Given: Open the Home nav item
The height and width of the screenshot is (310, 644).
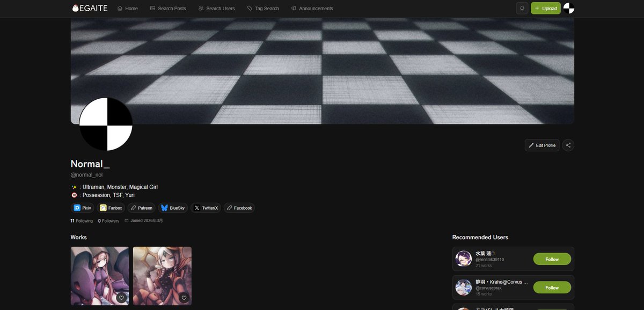Looking at the screenshot, I should (x=128, y=9).
